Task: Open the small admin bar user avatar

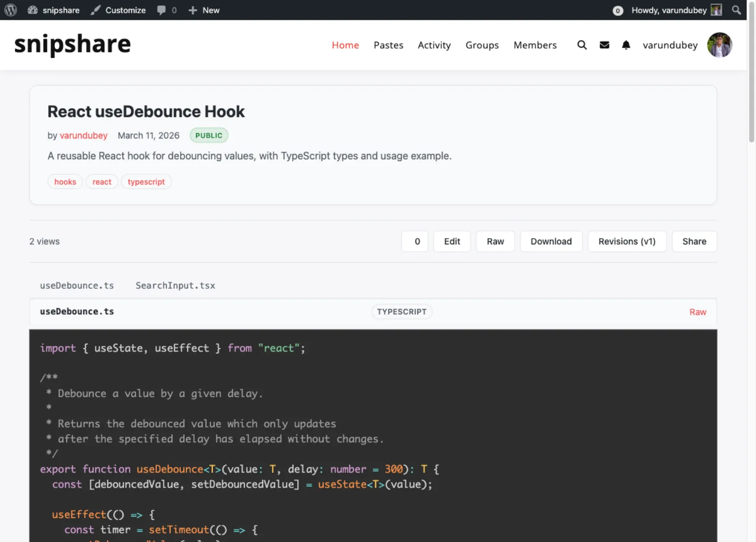Action: tap(716, 10)
